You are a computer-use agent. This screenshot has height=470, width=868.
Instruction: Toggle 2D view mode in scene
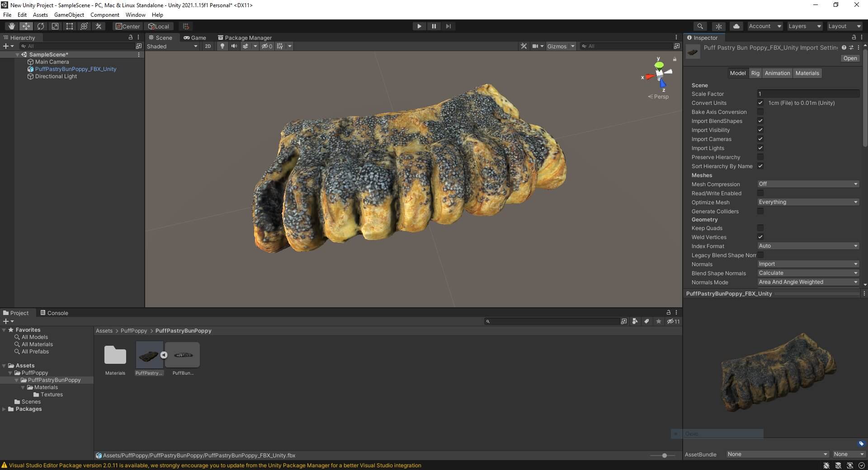pyautogui.click(x=208, y=46)
